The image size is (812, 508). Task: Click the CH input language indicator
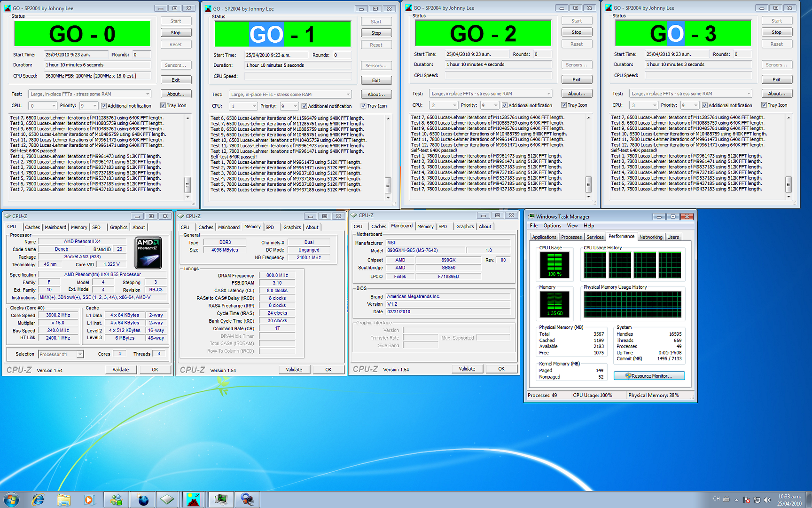tap(716, 499)
